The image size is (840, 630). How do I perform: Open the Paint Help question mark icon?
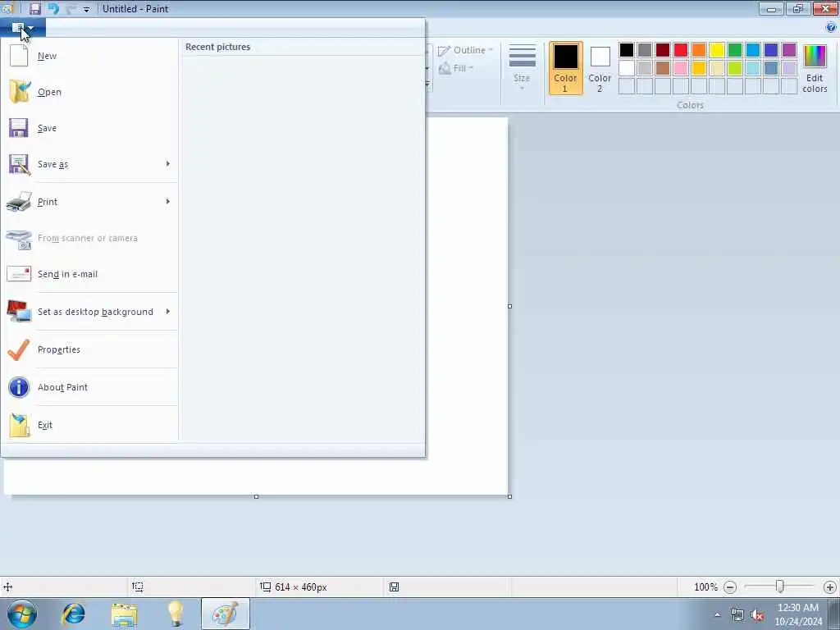[831, 27]
